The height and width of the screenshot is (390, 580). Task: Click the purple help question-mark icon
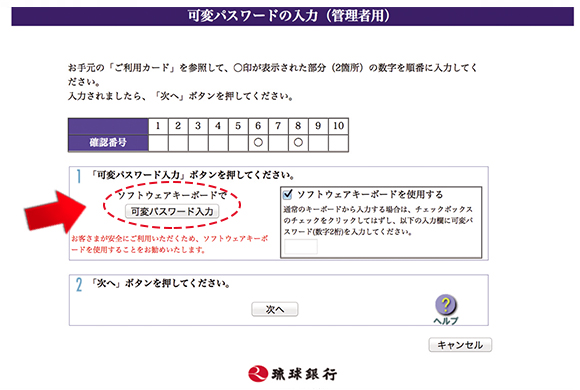point(446,304)
